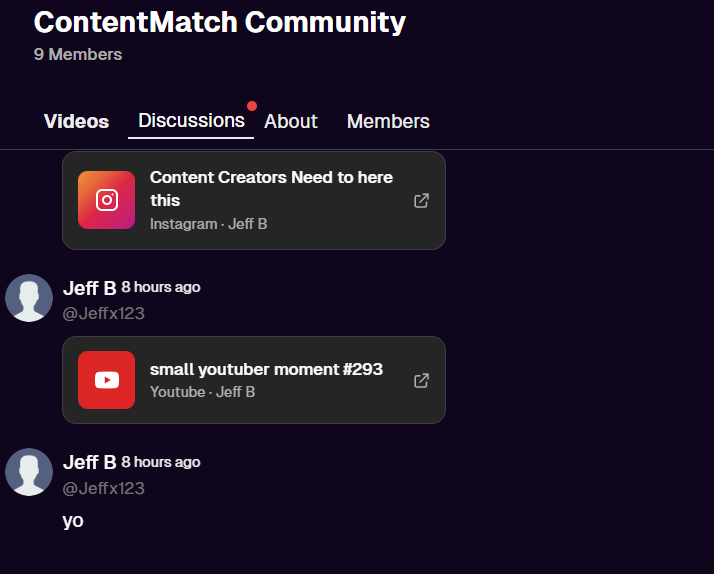Go to the Members tab

[388, 122]
